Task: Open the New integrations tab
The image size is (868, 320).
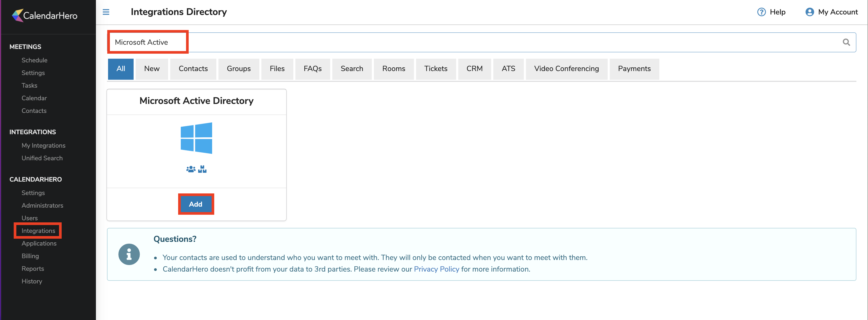Action: click(x=152, y=69)
